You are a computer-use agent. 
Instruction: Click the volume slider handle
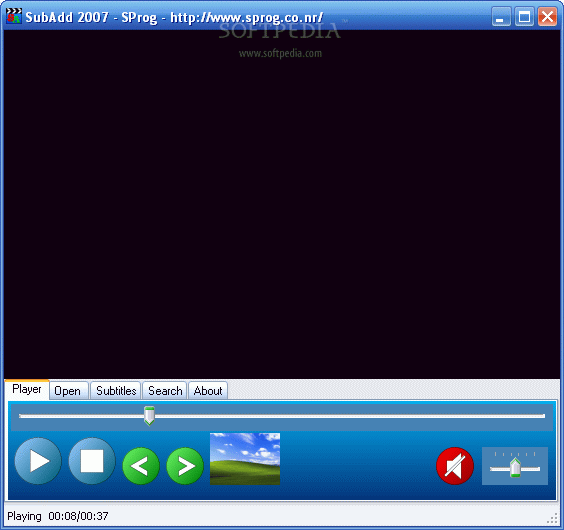pos(515,468)
